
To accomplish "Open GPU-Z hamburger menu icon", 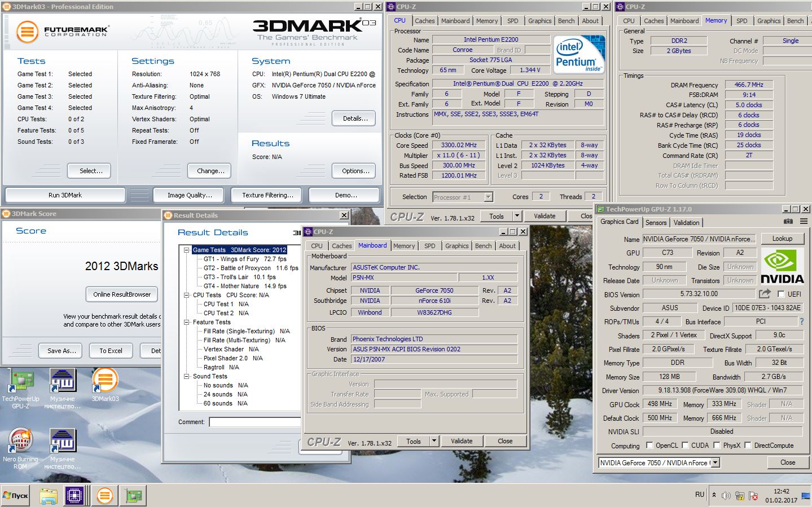I will 804,222.
